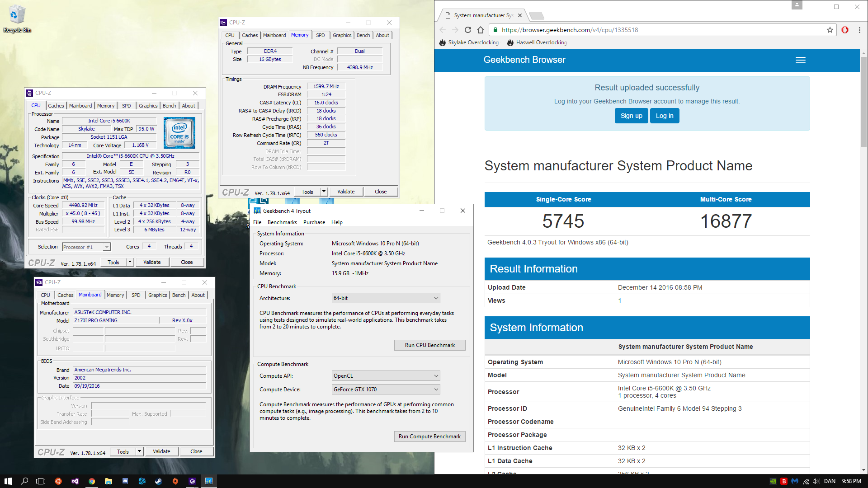Open Steam from the taskbar

click(x=159, y=481)
